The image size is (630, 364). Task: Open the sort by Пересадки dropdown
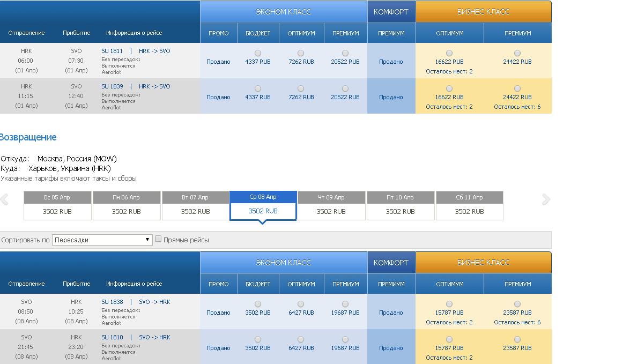click(102, 240)
